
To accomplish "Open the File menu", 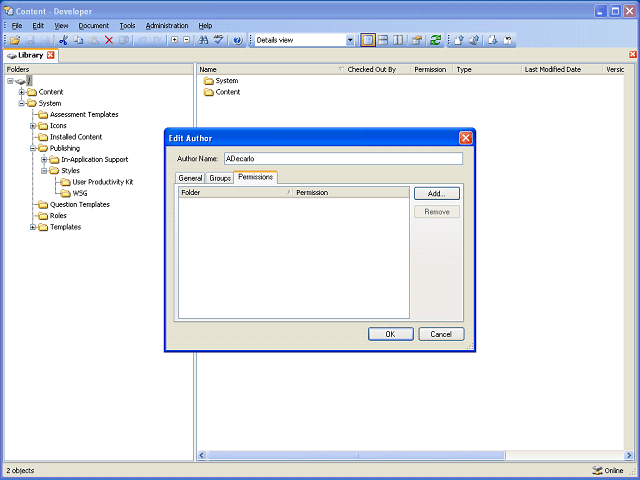I will tap(17, 26).
